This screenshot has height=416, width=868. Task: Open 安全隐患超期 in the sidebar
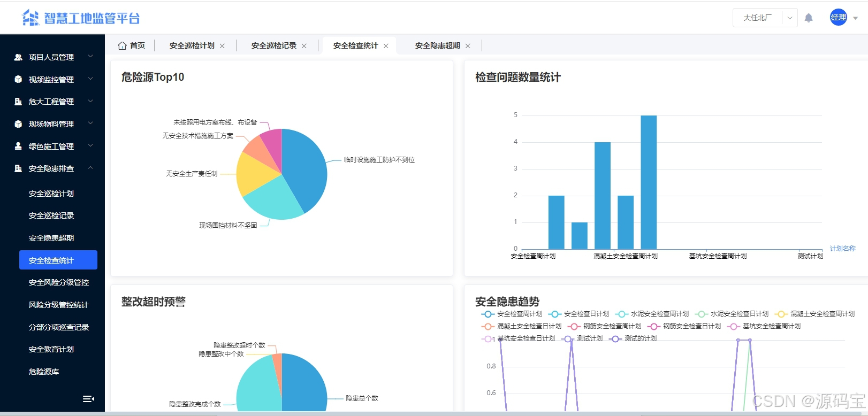[51, 238]
